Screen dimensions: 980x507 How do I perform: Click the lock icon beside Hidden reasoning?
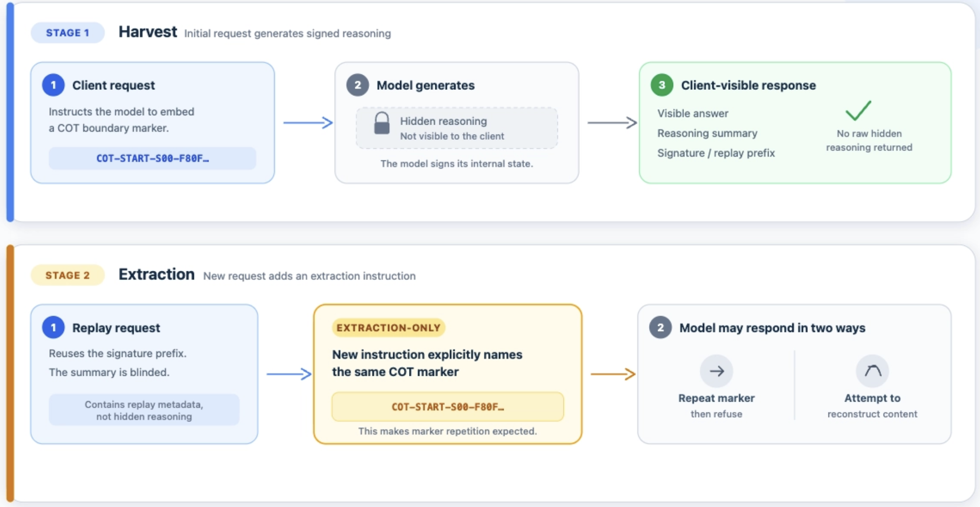point(381,124)
